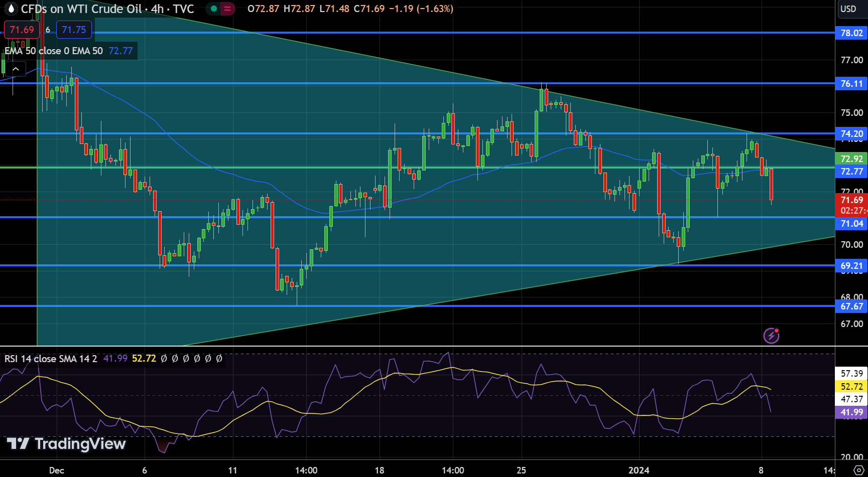Click the 71.69 current price label
The image size is (868, 477).
coord(851,200)
